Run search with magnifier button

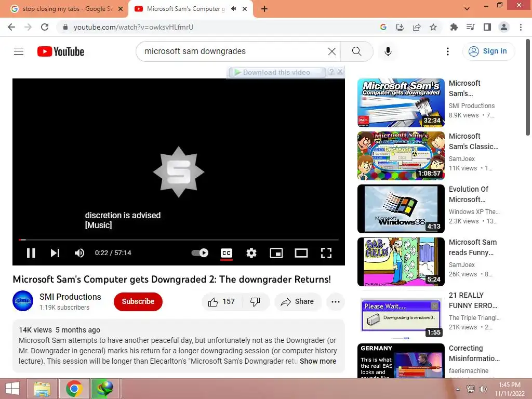[356, 51]
